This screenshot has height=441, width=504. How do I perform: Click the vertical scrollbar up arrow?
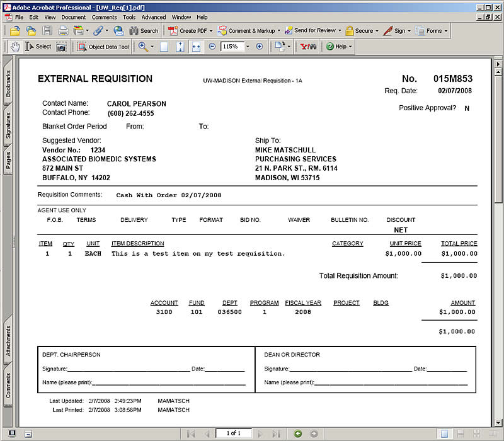pos(498,72)
